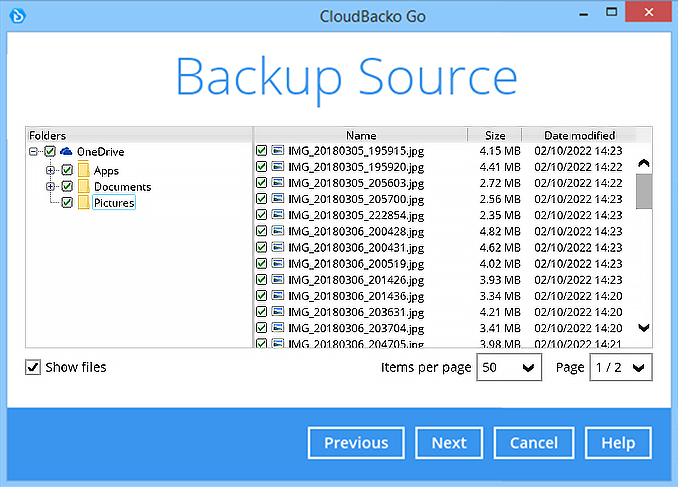Viewport: 678px width, 487px height.
Task: Click the Apps folder icon
Action: point(84,170)
